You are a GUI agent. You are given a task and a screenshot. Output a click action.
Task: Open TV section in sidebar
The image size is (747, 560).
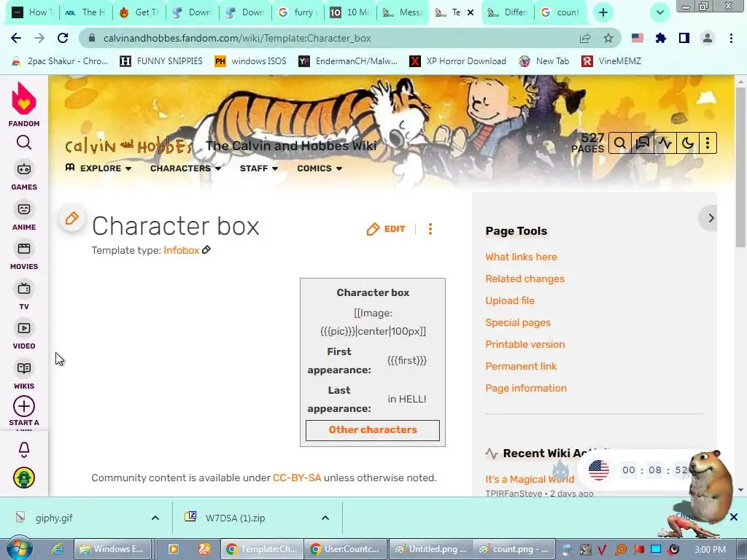(24, 296)
